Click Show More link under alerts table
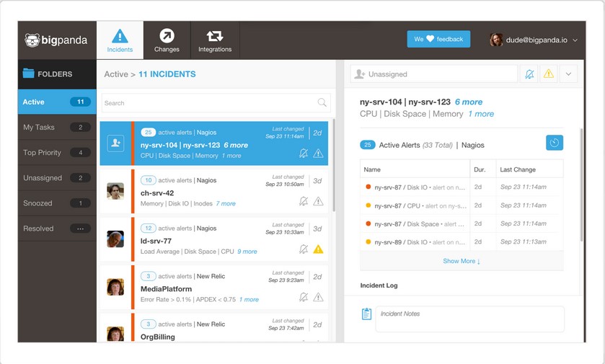Screen dimensions: 605x364 point(462,261)
